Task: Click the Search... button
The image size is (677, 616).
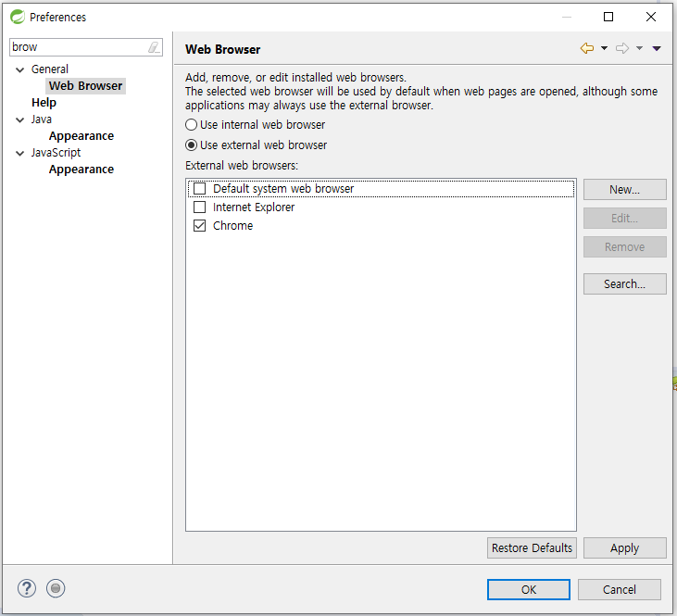Action: point(625,284)
